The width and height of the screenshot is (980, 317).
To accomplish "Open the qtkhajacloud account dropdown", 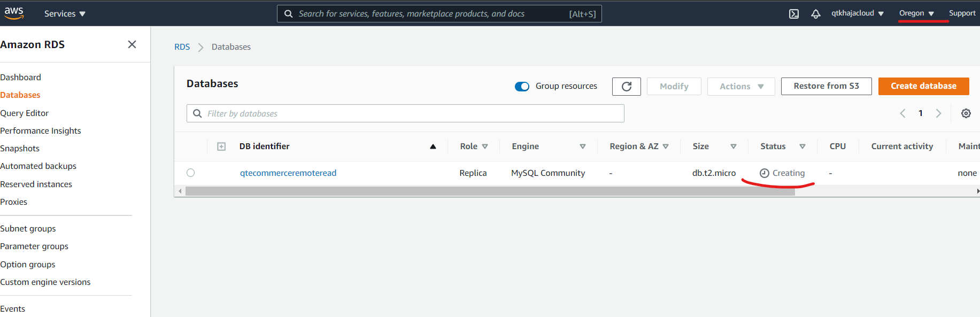I will (x=858, y=13).
